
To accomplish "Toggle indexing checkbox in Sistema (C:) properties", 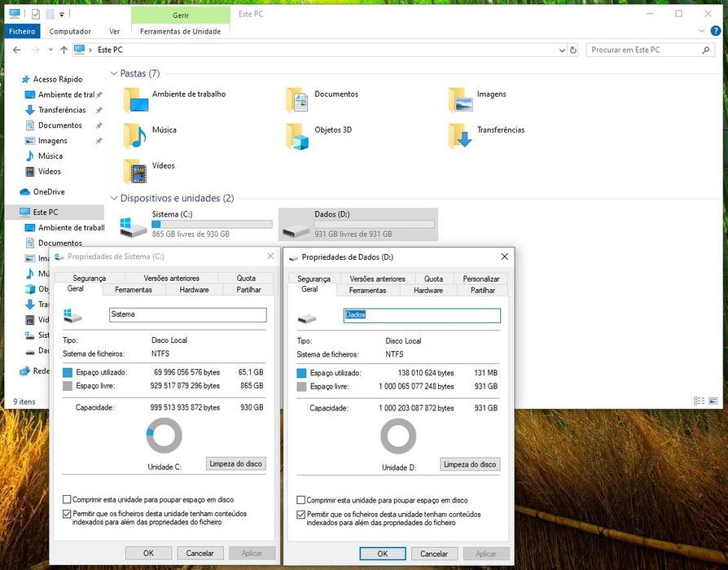I will 67,514.
